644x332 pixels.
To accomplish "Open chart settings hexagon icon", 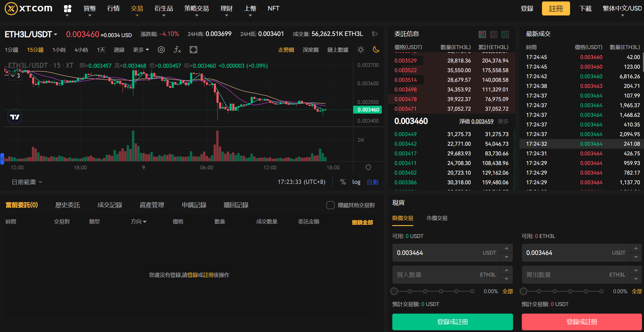I will click(161, 50).
